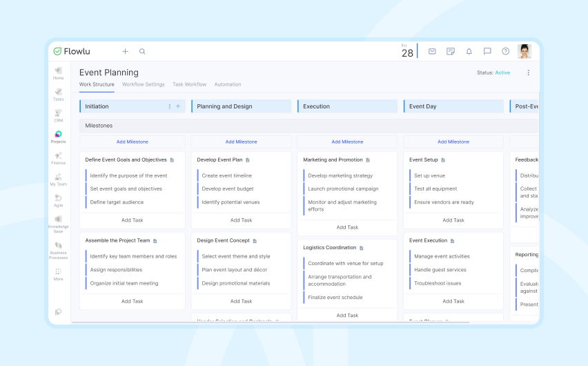
Task: Open the Projects sidebar section
Action: (x=58, y=137)
